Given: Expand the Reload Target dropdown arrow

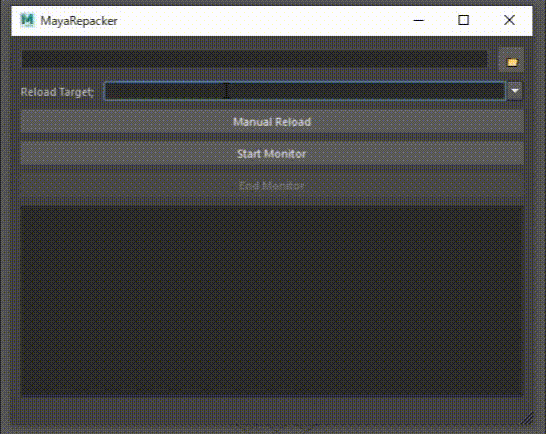Looking at the screenshot, I should (515, 91).
